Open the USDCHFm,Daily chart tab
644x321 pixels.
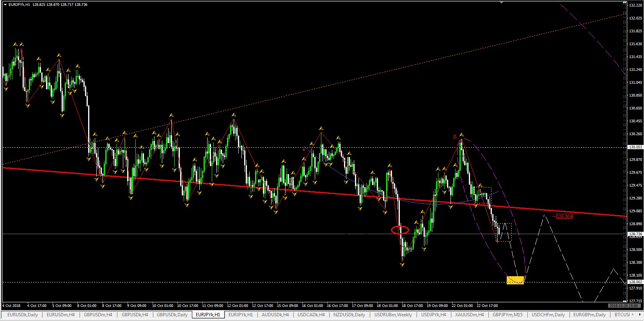tap(548, 315)
